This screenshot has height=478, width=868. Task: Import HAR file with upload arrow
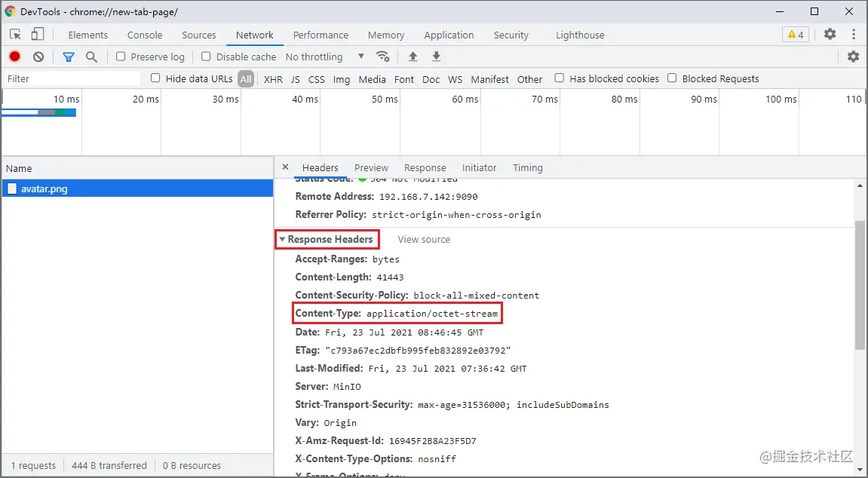click(413, 57)
